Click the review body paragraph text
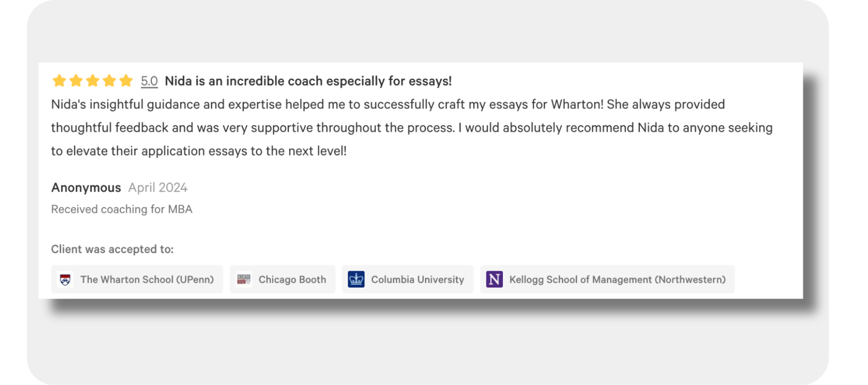 tap(387, 128)
